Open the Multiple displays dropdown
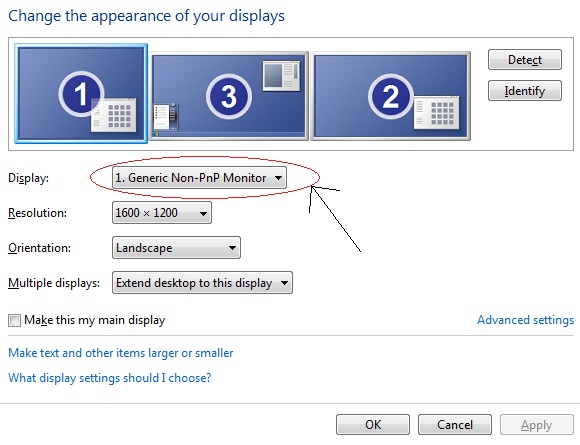Screen dimensions: 580x445 coord(202,283)
